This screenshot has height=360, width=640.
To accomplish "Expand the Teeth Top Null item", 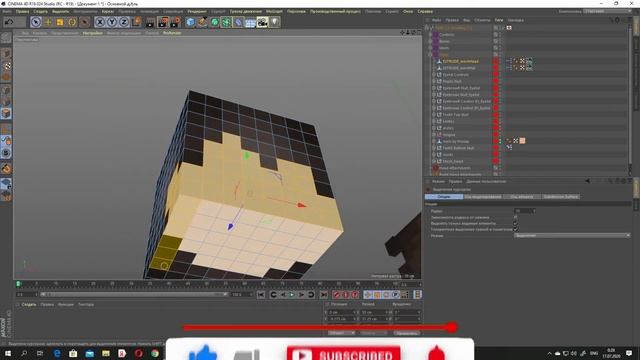I will [x=434, y=115].
